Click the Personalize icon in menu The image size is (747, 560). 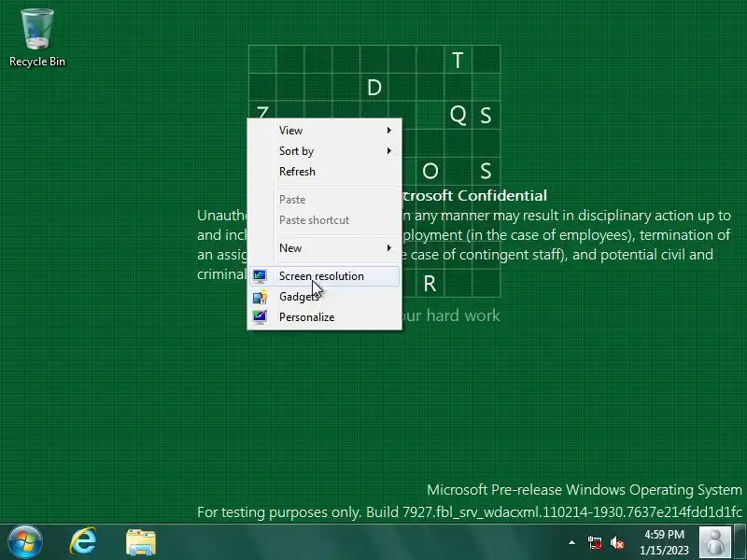point(260,317)
